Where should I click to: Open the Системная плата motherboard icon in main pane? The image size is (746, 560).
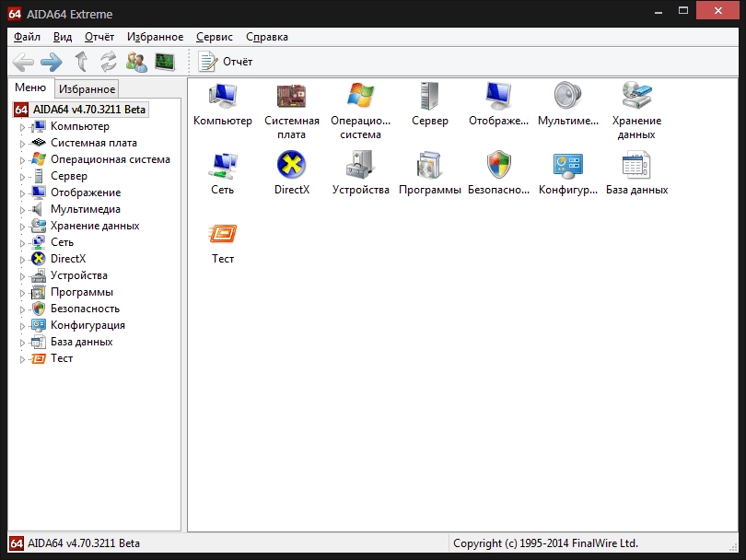292,111
